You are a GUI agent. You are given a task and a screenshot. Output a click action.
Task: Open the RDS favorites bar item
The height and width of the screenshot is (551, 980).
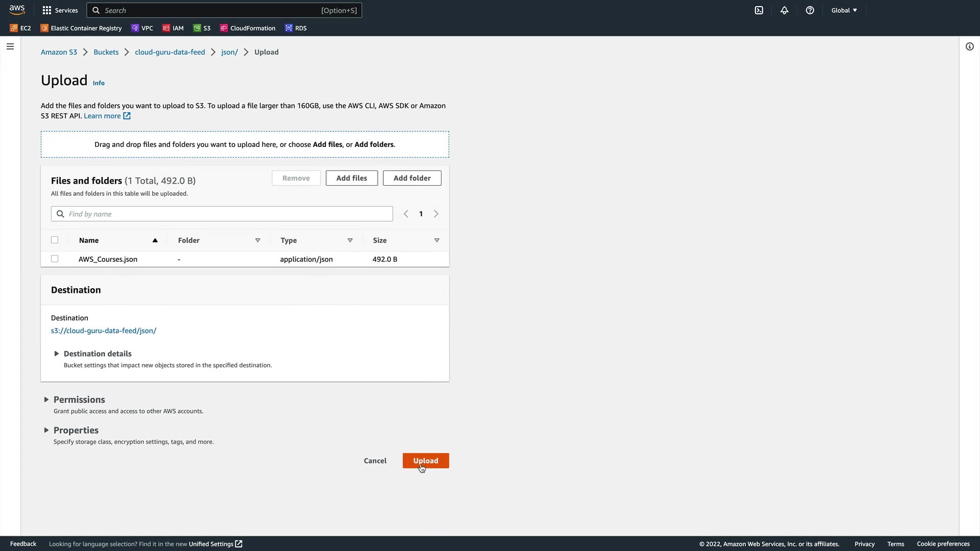tap(296, 28)
